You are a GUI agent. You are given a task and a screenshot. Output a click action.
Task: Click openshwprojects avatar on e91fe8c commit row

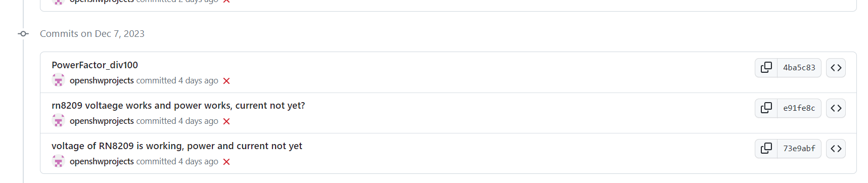[58, 121]
